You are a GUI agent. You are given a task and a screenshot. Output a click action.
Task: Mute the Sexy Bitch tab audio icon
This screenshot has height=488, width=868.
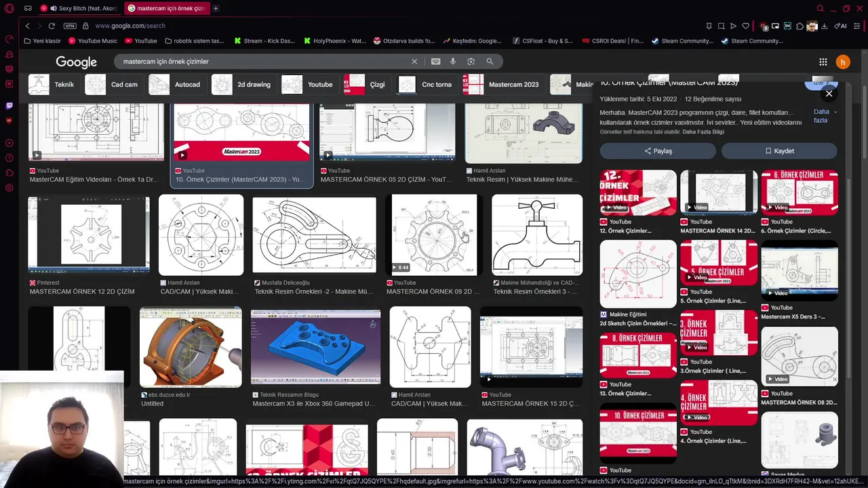click(x=53, y=8)
